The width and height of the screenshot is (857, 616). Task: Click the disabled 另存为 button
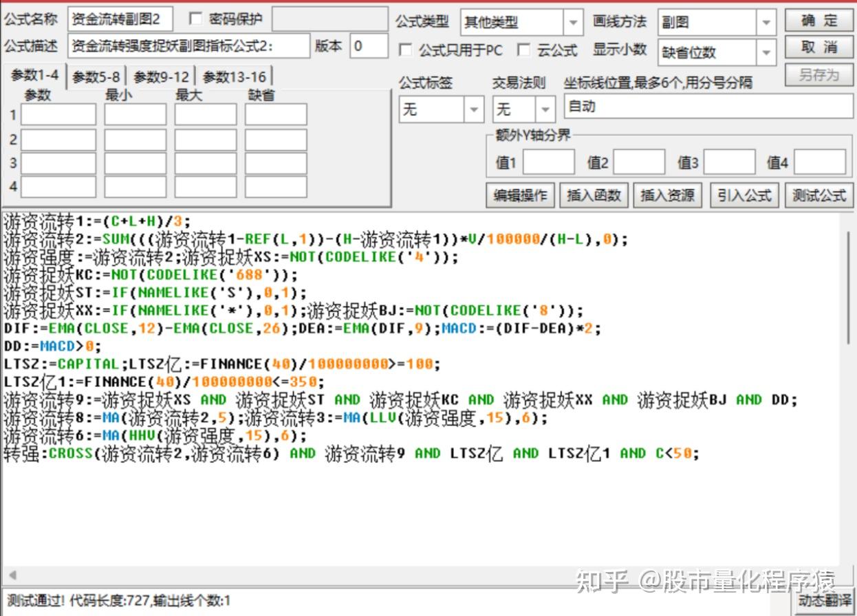click(819, 75)
